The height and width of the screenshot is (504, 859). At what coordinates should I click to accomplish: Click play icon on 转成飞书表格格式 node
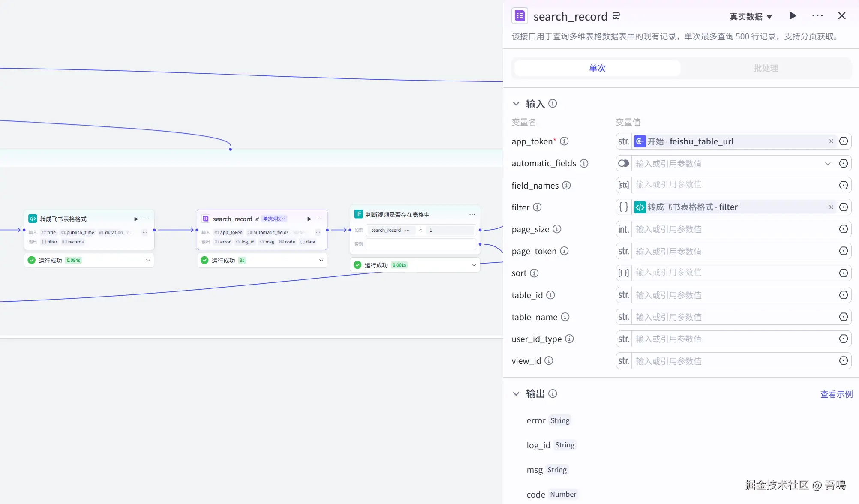(x=136, y=219)
